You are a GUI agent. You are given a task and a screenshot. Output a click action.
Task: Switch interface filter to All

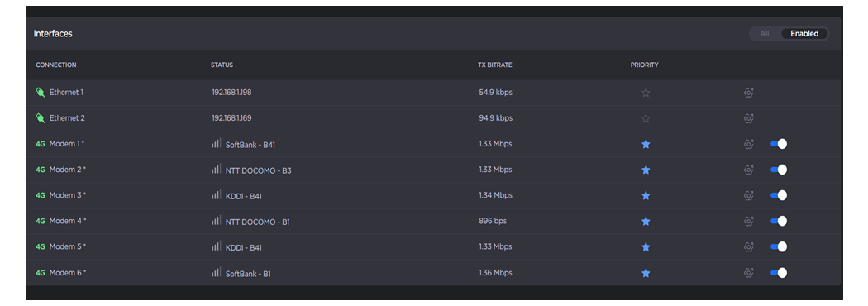(765, 34)
